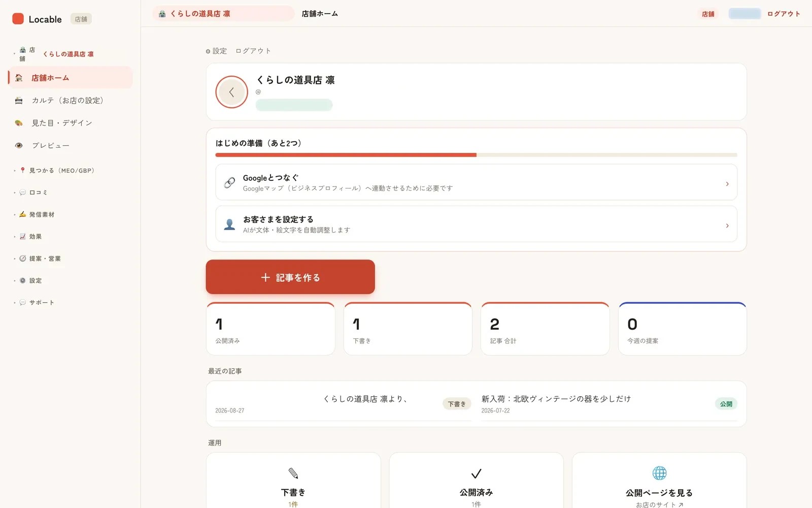Open the 今週の提案 stat card
The image size is (812, 508).
click(683, 329)
